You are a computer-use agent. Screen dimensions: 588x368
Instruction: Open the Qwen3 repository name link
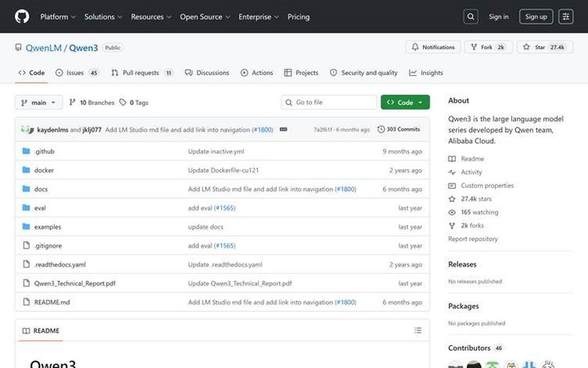pos(83,47)
